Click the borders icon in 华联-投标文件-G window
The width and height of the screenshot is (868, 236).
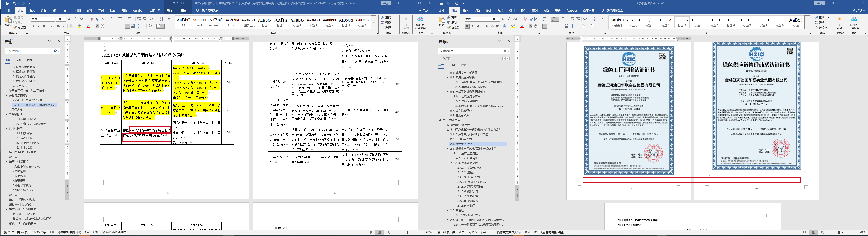click(x=592, y=26)
